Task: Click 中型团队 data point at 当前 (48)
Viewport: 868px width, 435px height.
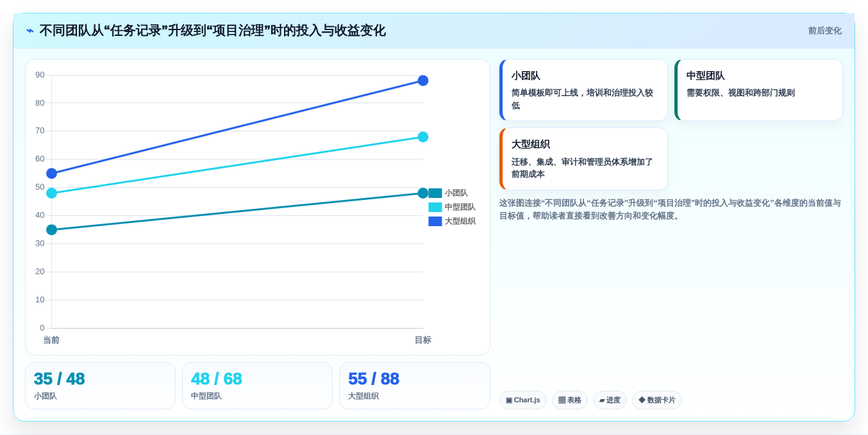Action: tap(52, 193)
